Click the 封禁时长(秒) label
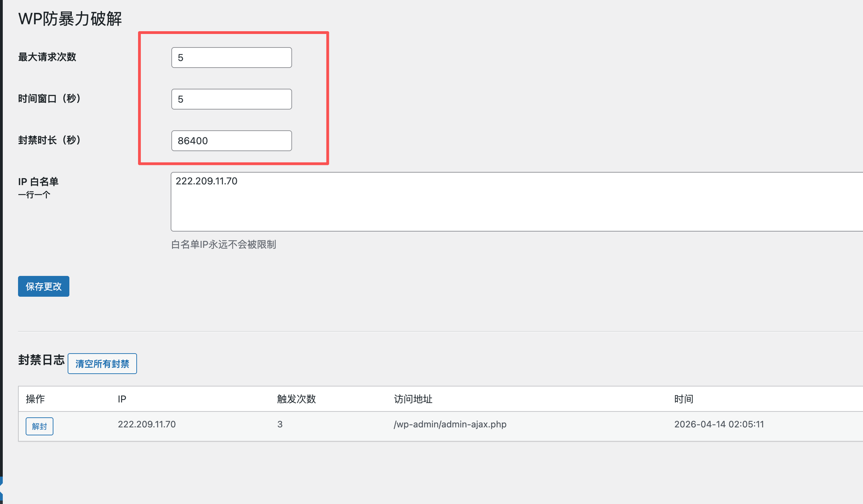863x504 pixels. tap(49, 140)
